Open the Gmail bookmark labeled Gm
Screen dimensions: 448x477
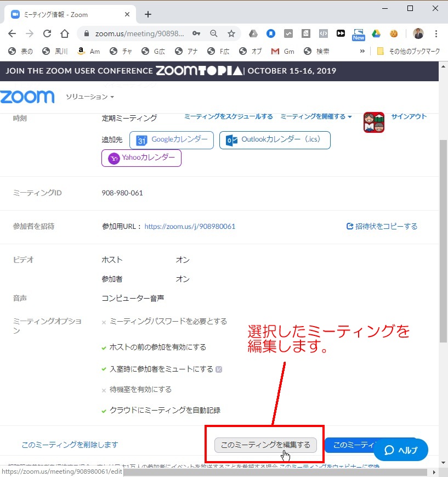[282, 52]
